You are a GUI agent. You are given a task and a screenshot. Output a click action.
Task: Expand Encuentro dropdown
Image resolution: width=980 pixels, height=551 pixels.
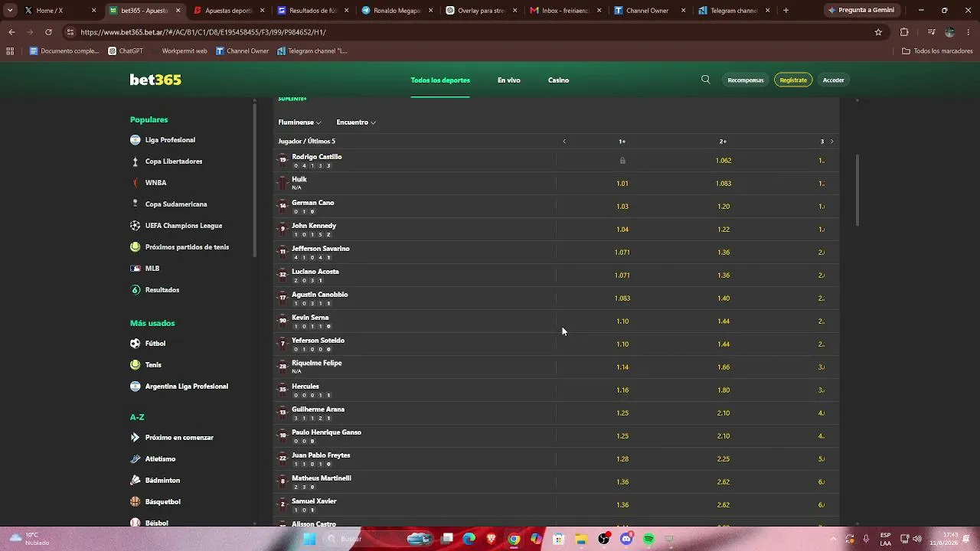(356, 122)
